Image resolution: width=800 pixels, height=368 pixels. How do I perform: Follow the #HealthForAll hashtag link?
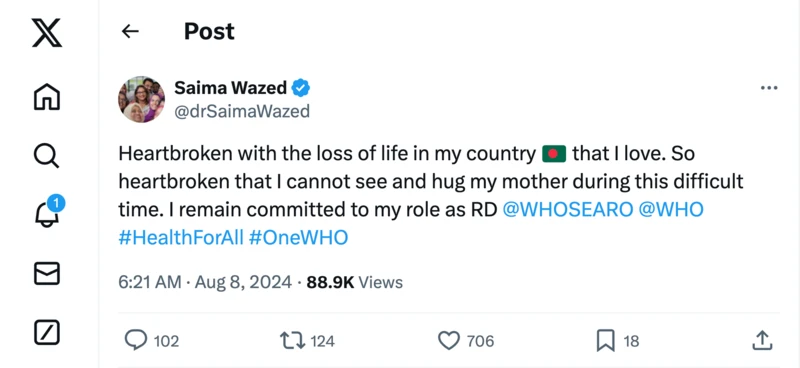coord(181,238)
